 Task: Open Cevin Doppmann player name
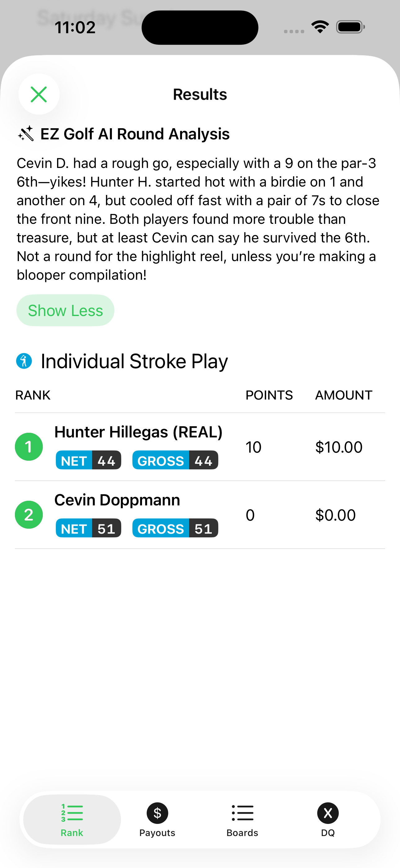click(117, 500)
